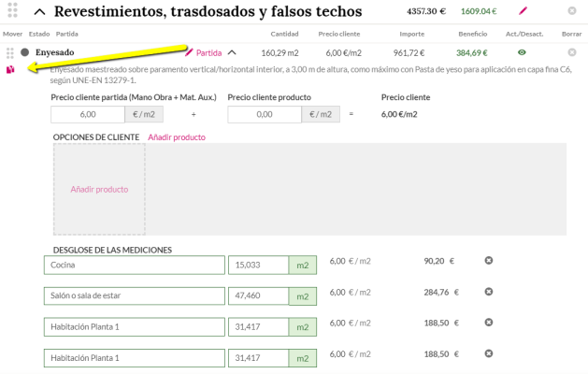The height and width of the screenshot is (374, 588).
Task: Click the Salón 47,460 quantity field
Action: 258,296
